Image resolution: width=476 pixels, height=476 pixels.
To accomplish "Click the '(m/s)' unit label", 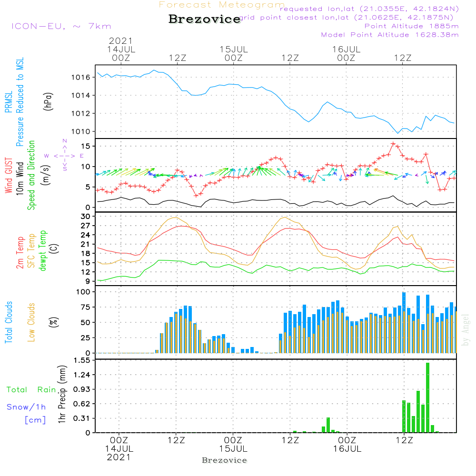I will coord(46,175).
